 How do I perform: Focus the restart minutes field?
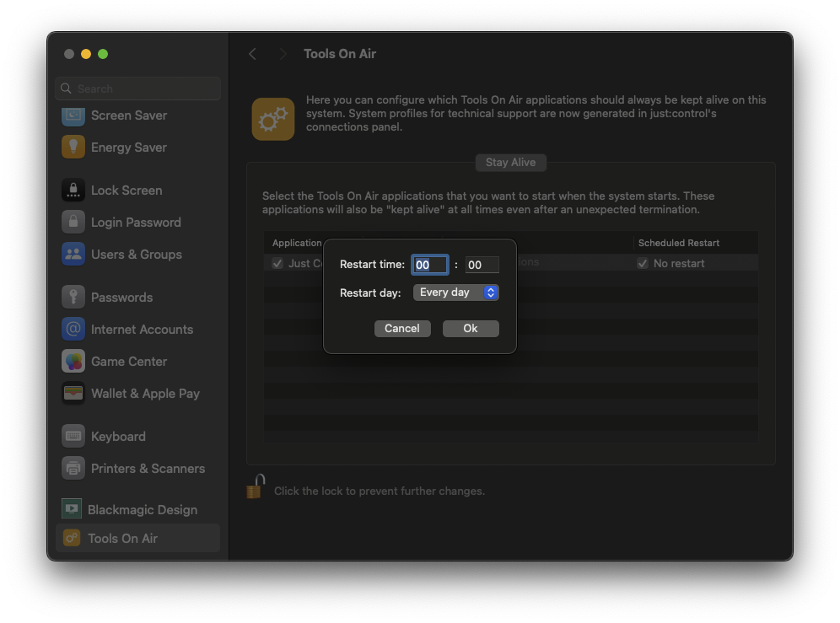click(x=482, y=265)
